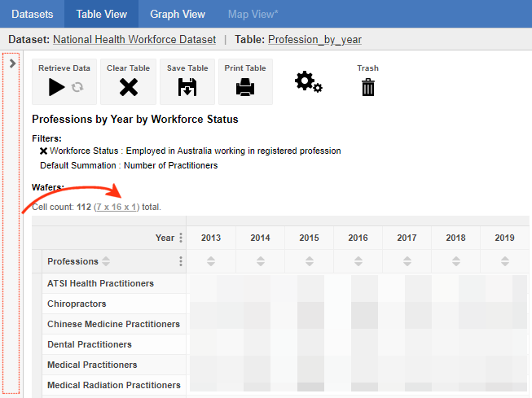
Task: Remove the Workforce Status filter
Action: pos(43,151)
